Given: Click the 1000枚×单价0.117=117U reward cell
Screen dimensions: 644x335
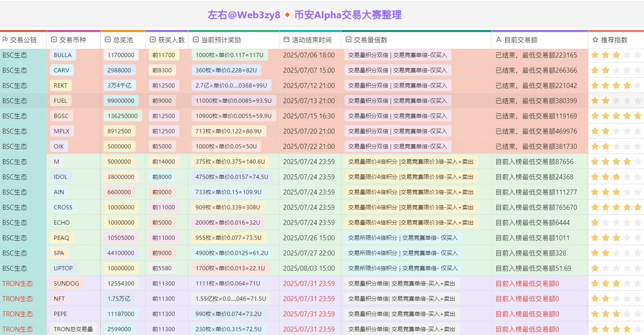Looking at the screenshot, I should coord(233,55).
